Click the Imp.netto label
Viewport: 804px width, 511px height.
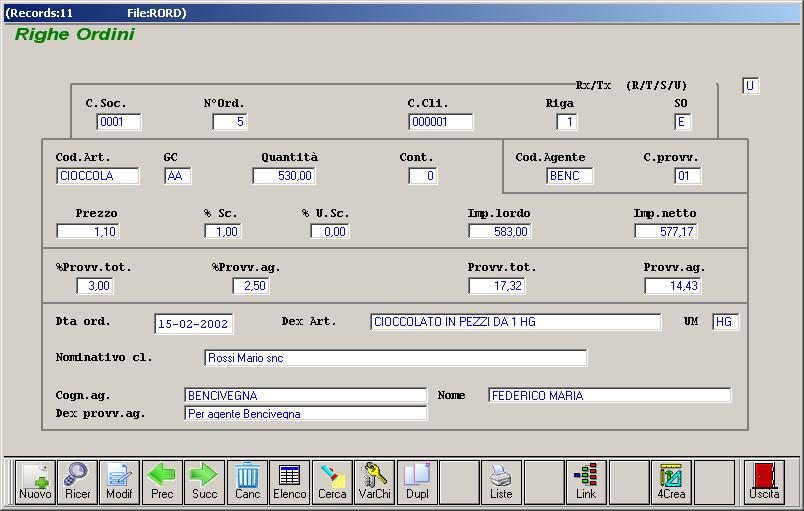(665, 213)
